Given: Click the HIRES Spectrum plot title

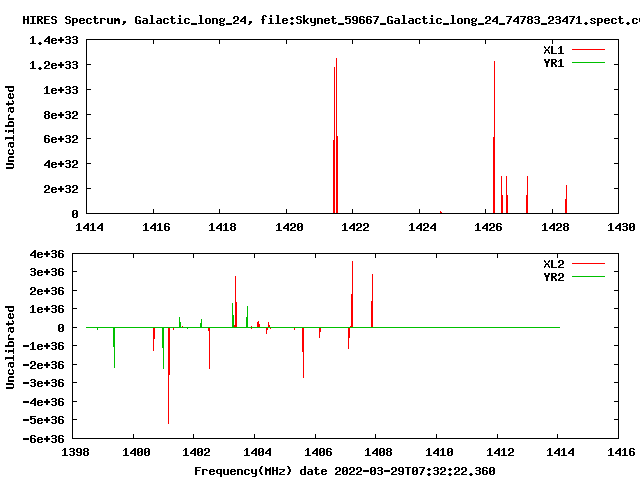Looking at the screenshot, I should [x=331, y=20].
